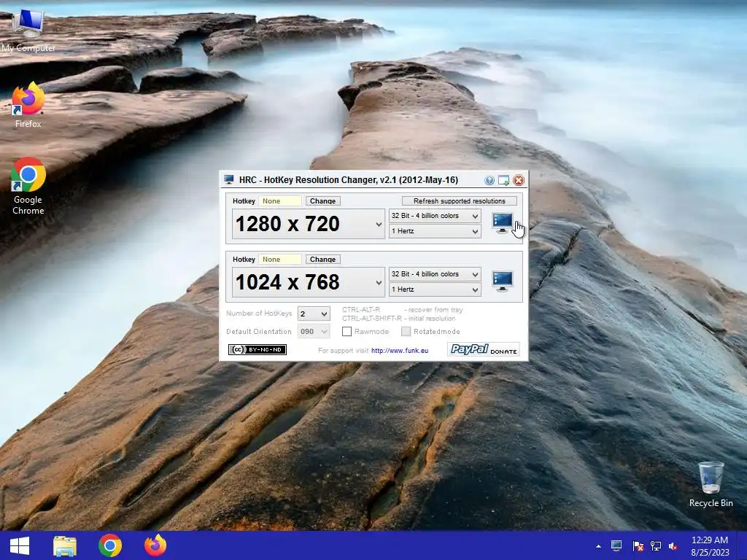
Task: Open second slot's 1 Hertz dropdown
Action: (x=435, y=289)
